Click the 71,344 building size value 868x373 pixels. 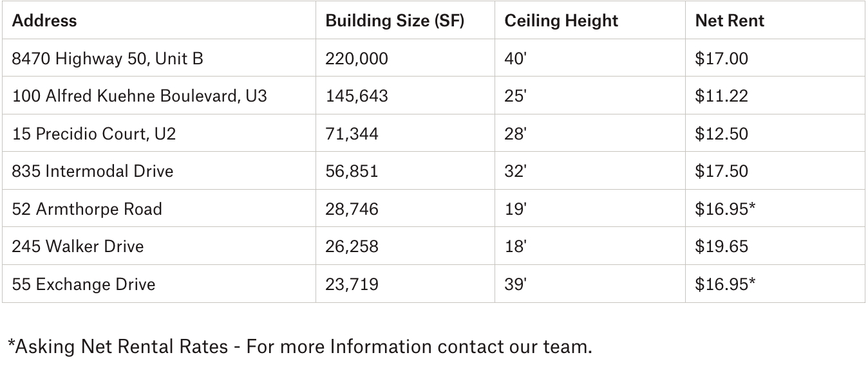coord(352,134)
